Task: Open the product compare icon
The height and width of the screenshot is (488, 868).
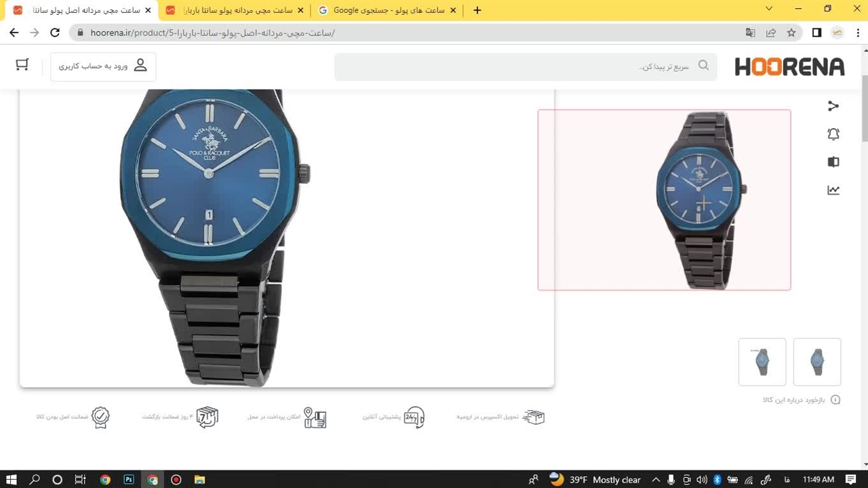Action: point(833,162)
